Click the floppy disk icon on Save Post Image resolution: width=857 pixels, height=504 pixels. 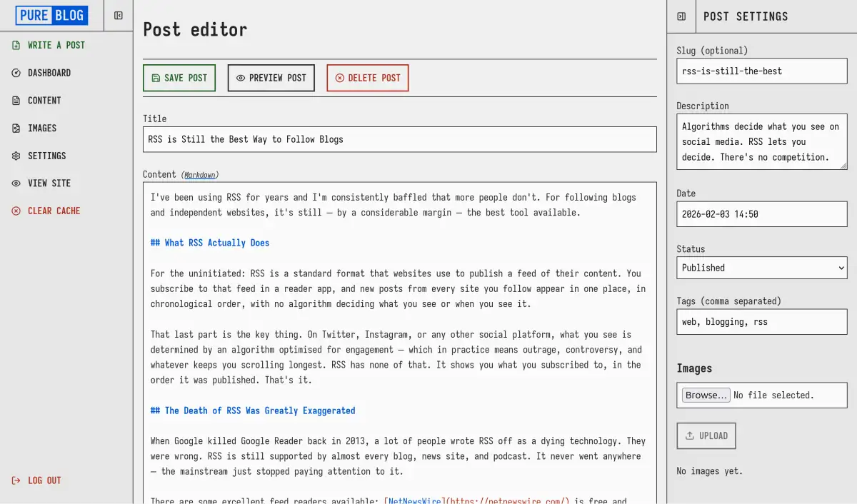[x=156, y=78]
